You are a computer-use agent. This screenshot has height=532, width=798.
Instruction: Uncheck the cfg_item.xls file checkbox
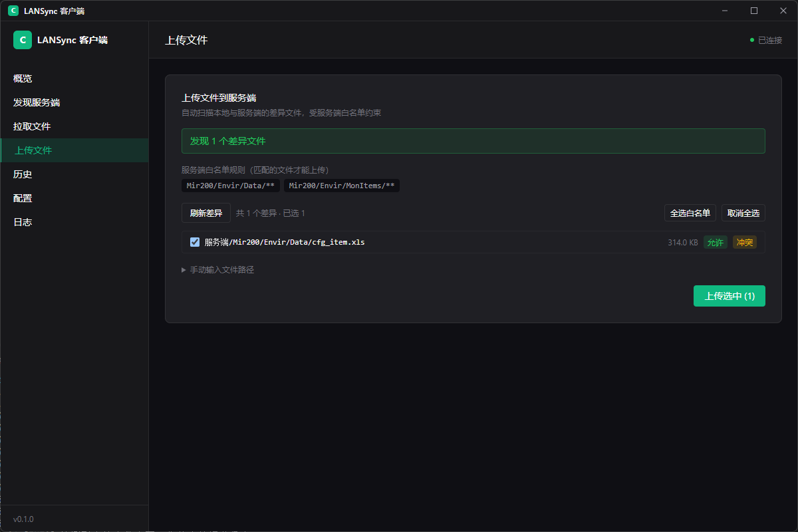(195, 242)
